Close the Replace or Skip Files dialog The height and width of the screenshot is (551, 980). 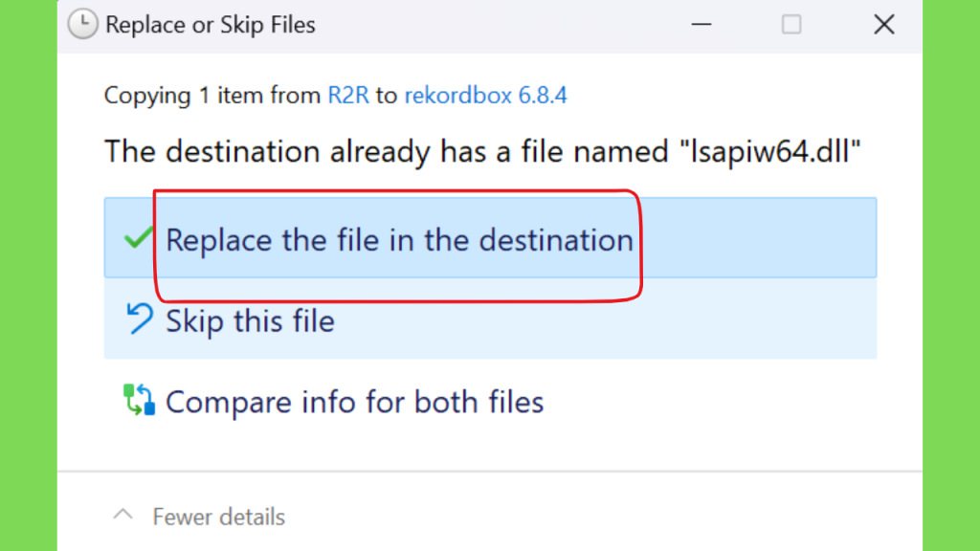click(883, 25)
